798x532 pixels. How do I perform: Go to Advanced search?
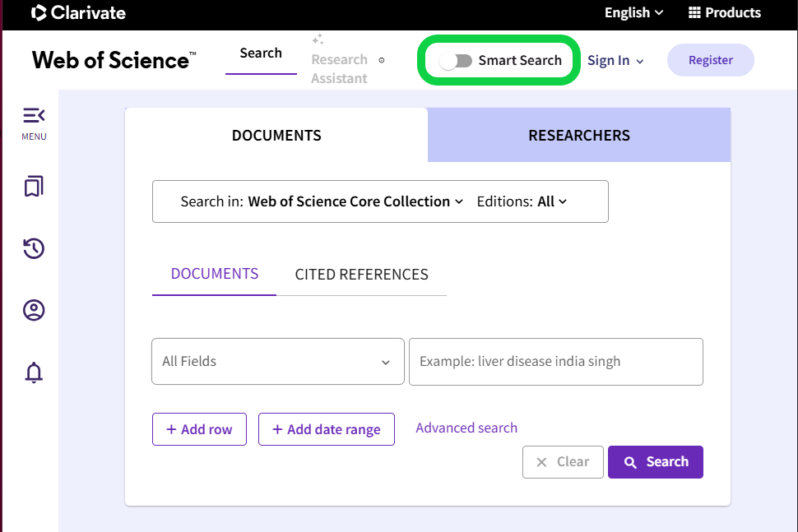tap(466, 428)
